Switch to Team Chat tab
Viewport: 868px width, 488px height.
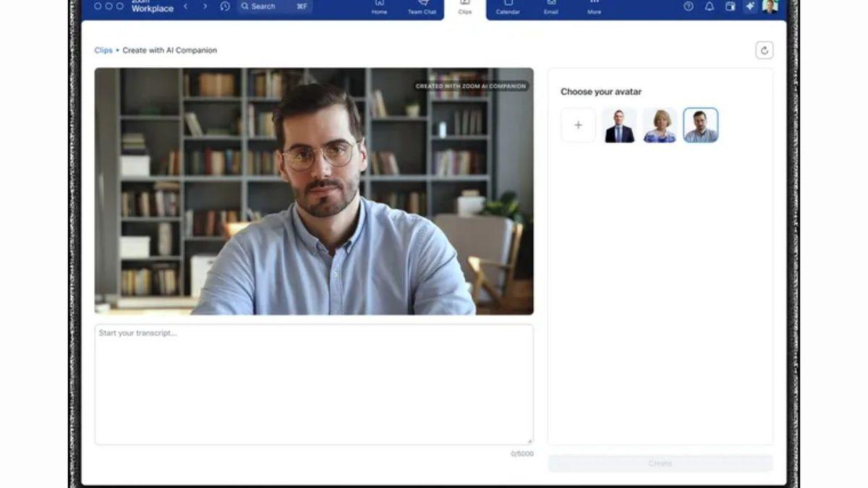click(x=422, y=7)
